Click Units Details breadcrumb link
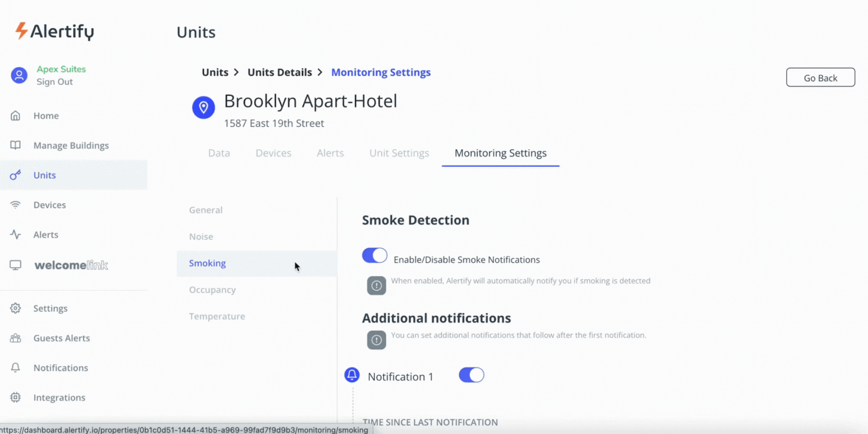 (x=279, y=72)
